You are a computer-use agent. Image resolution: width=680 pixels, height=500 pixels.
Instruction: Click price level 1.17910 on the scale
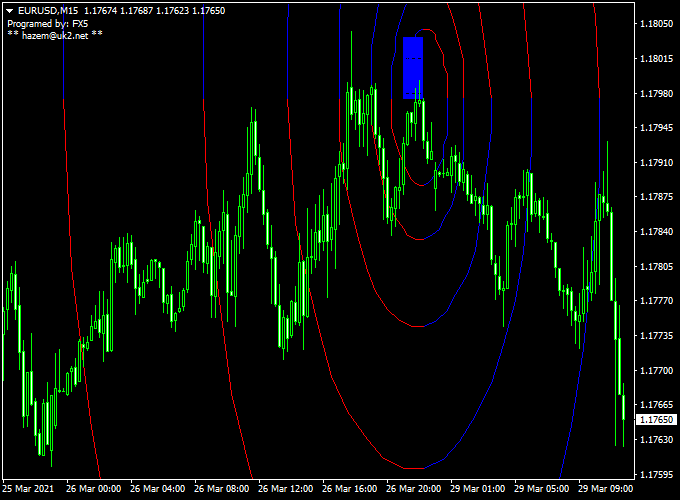[657, 163]
